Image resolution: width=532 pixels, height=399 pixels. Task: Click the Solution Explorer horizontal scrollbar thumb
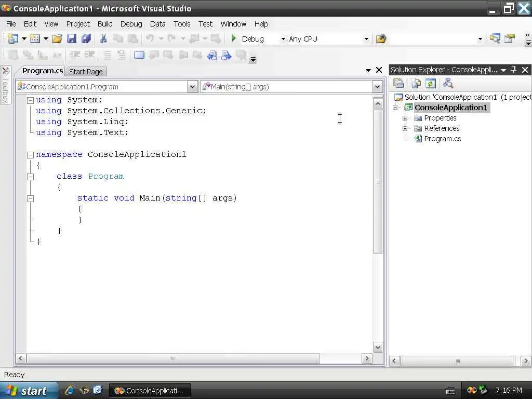click(458, 361)
